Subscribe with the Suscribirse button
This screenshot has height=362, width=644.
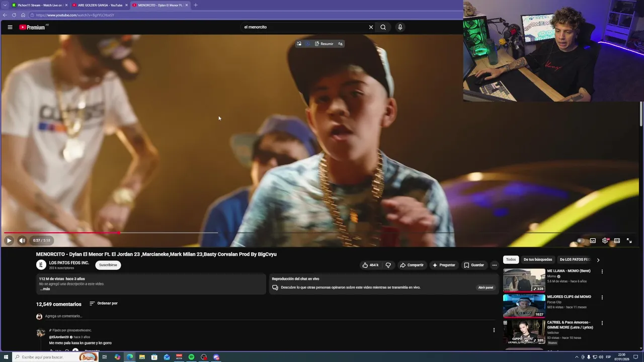coord(108,265)
